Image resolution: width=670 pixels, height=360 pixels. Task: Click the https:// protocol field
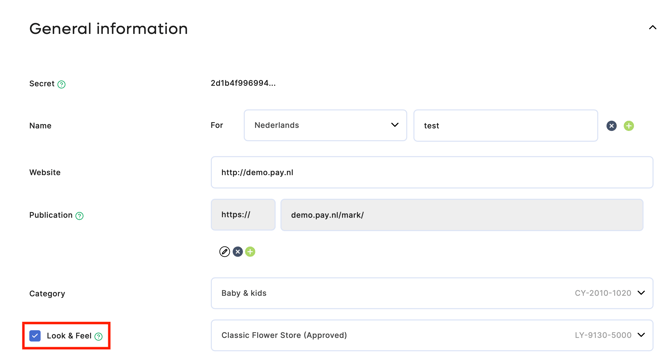[243, 215]
